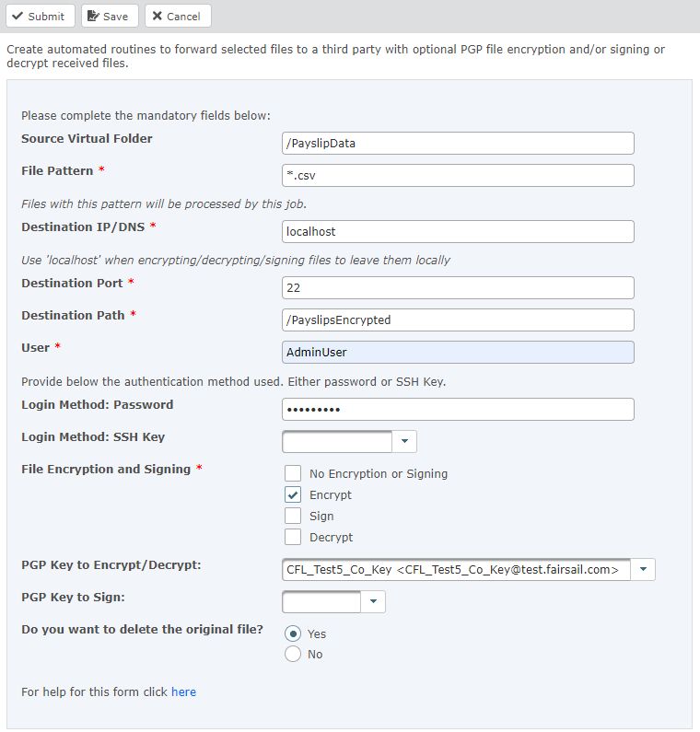Cancel the form
The height and width of the screenshot is (732, 700).
178,16
